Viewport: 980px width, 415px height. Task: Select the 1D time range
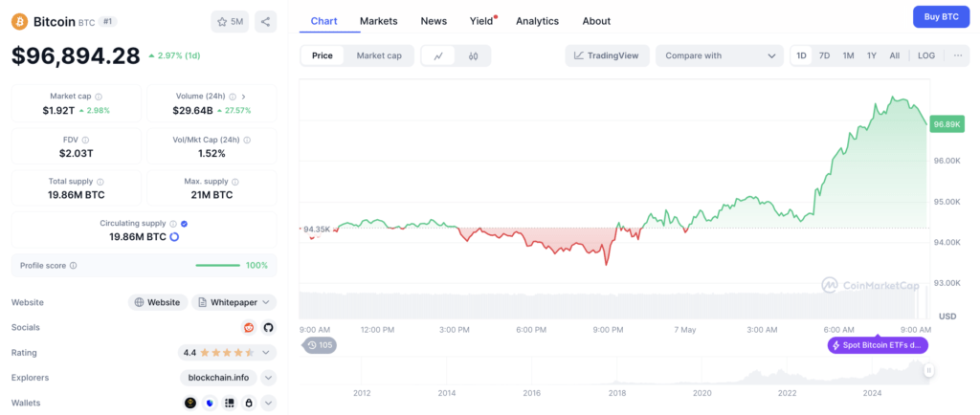click(801, 55)
